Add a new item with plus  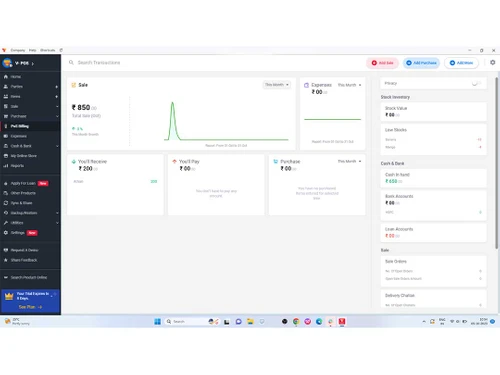(x=56, y=96)
